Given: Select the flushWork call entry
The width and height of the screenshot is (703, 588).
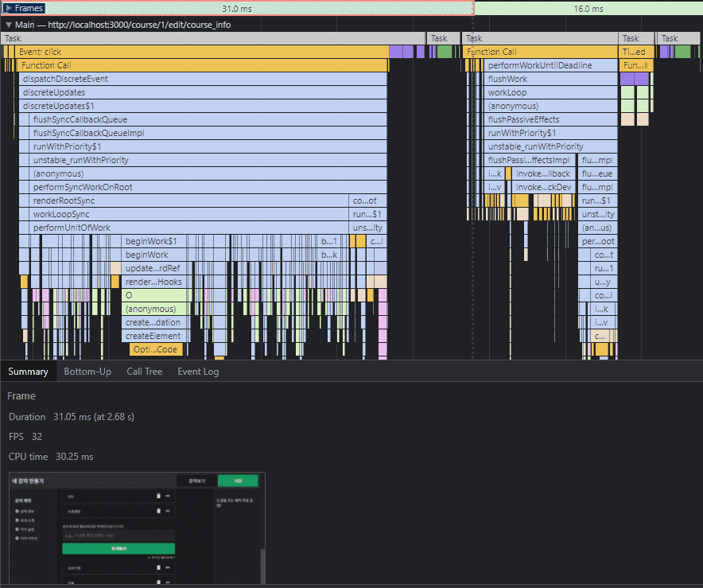Looking at the screenshot, I should 550,79.
